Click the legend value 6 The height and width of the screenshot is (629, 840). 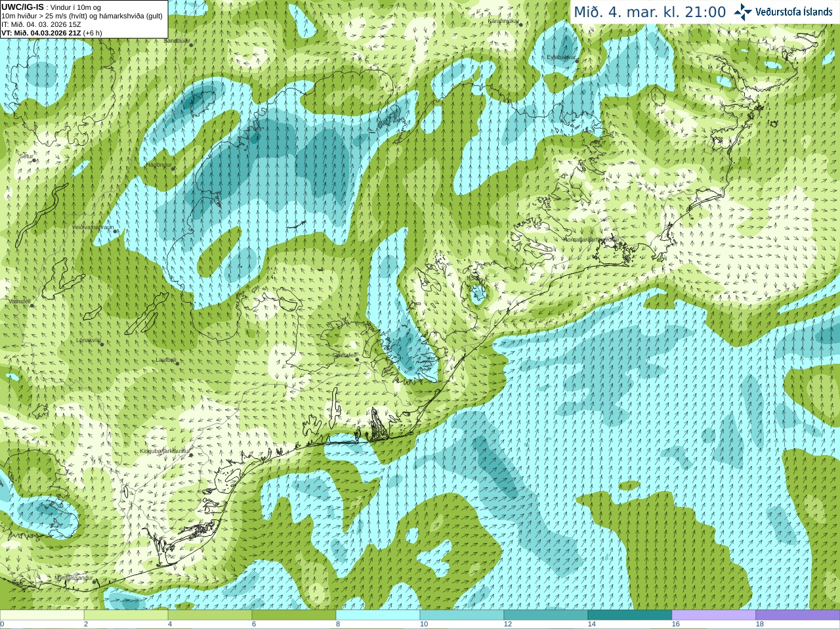pyautogui.click(x=254, y=624)
